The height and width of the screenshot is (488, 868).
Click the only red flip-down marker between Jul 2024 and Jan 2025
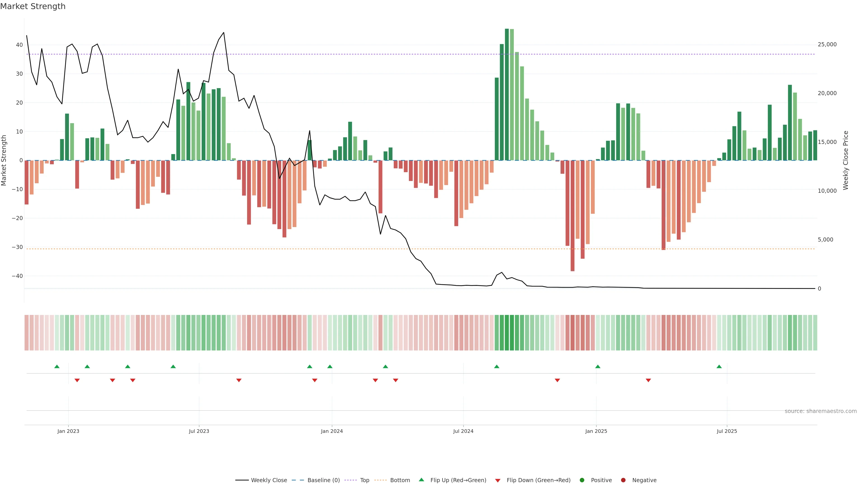[557, 380]
